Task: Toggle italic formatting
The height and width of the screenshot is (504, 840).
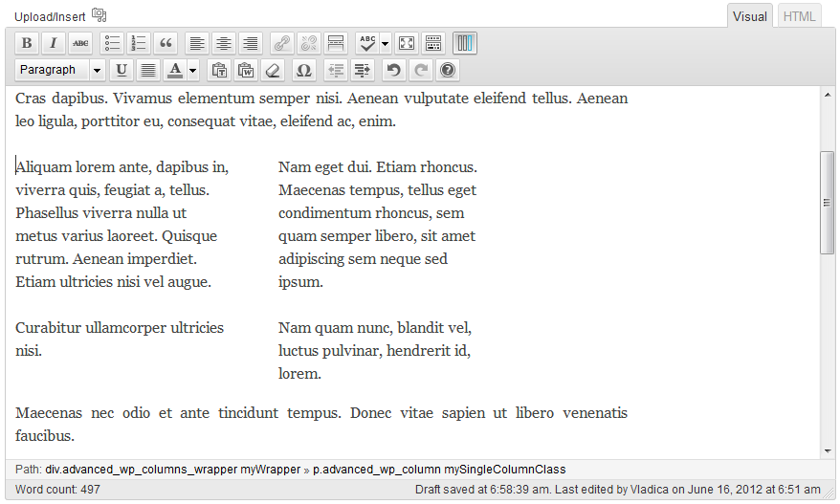Action: coord(54,43)
